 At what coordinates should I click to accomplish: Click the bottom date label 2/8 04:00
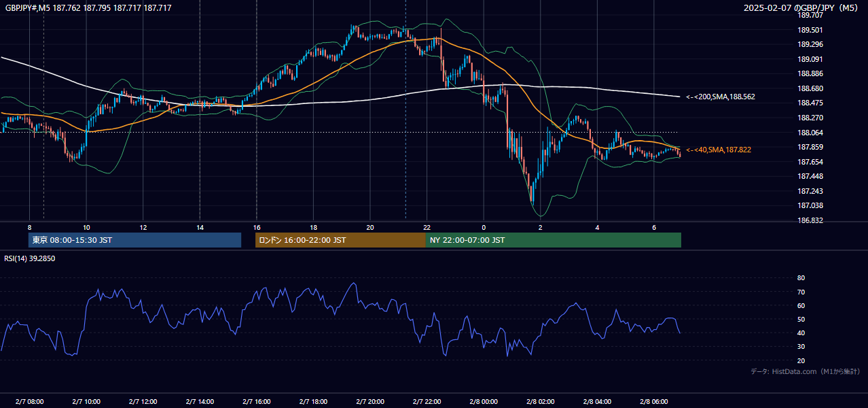pyautogui.click(x=597, y=402)
